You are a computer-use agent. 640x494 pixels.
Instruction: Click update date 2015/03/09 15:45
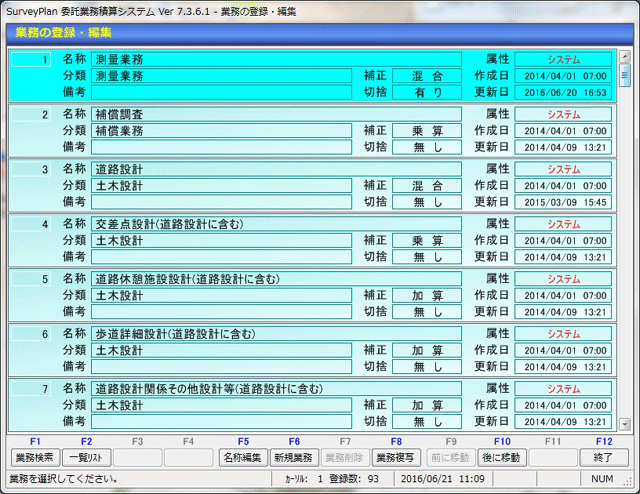[x=563, y=202]
